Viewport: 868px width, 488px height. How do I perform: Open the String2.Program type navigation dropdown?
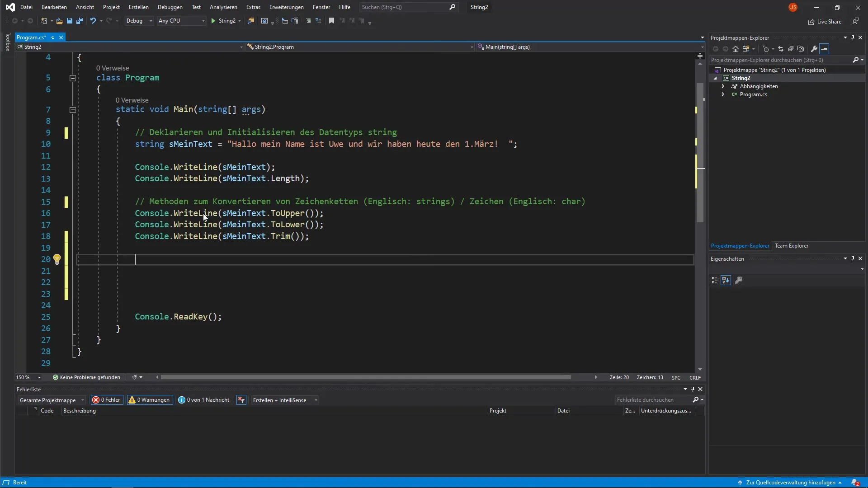tap(360, 47)
